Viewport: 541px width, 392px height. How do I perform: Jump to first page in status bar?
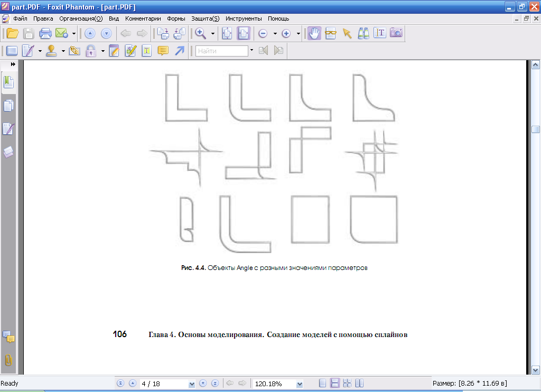pyautogui.click(x=120, y=384)
